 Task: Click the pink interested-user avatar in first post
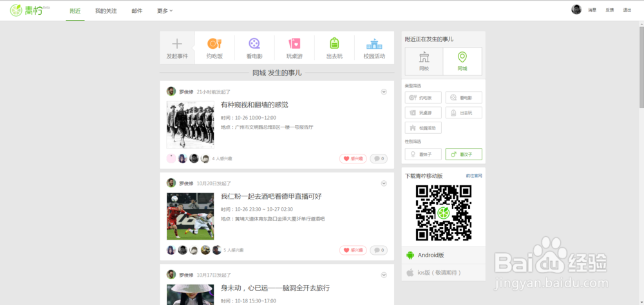coord(171,158)
